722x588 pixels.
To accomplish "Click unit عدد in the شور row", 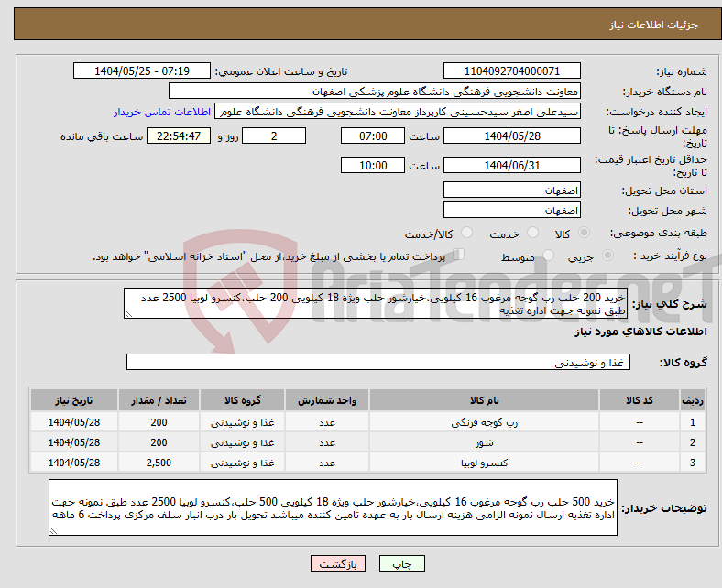I will 327,442.
